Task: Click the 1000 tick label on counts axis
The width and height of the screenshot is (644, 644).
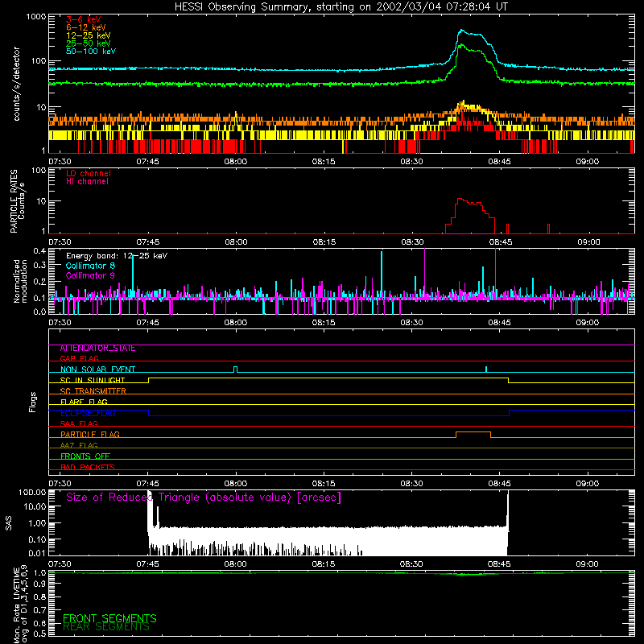Action: click(35, 17)
